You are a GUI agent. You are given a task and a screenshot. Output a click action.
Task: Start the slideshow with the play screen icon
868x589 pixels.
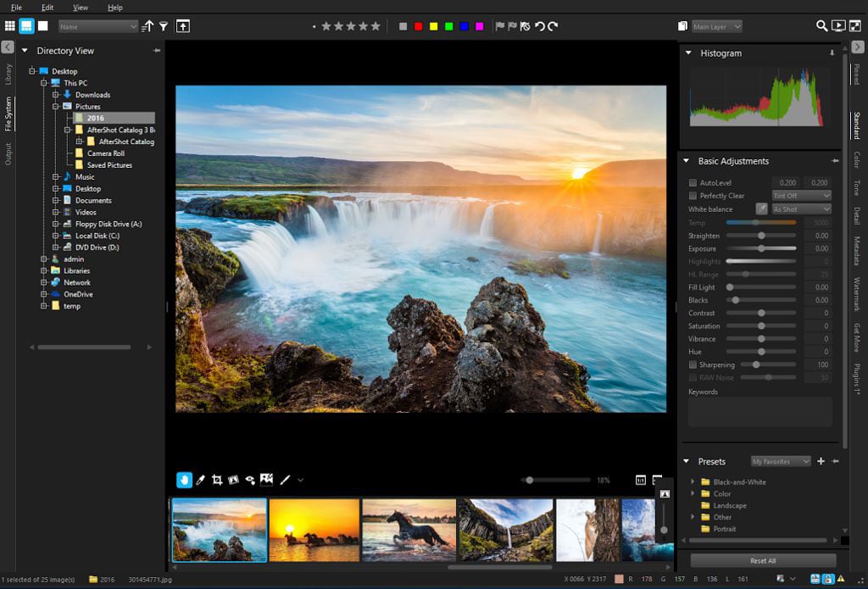tap(838, 26)
